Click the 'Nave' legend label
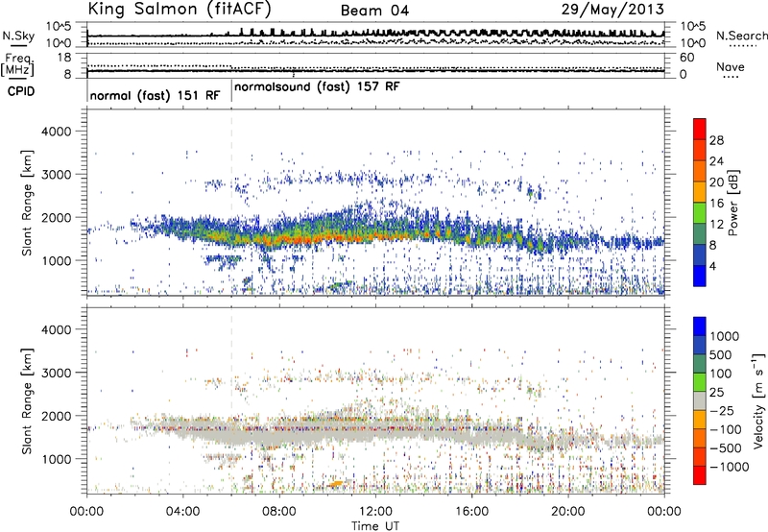Screen dimensions: 768x532 (x=731, y=67)
